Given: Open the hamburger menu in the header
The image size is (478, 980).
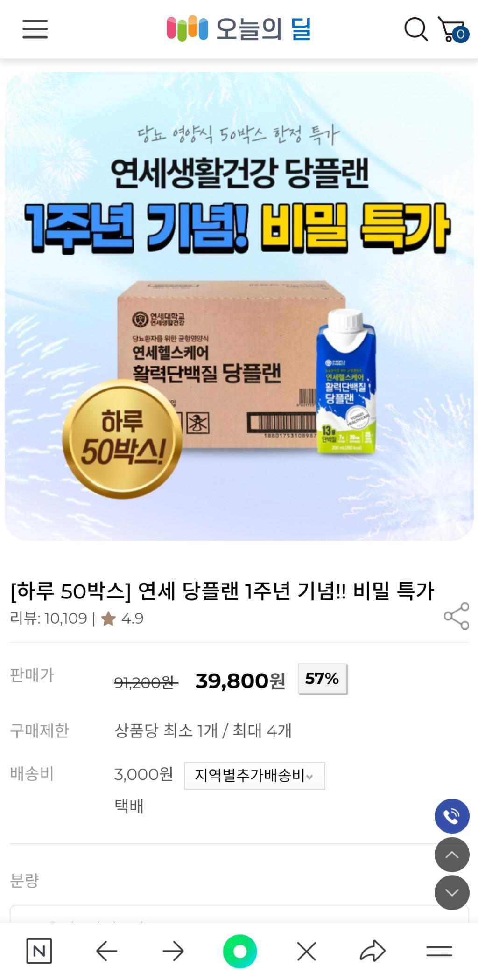Looking at the screenshot, I should tap(35, 29).
